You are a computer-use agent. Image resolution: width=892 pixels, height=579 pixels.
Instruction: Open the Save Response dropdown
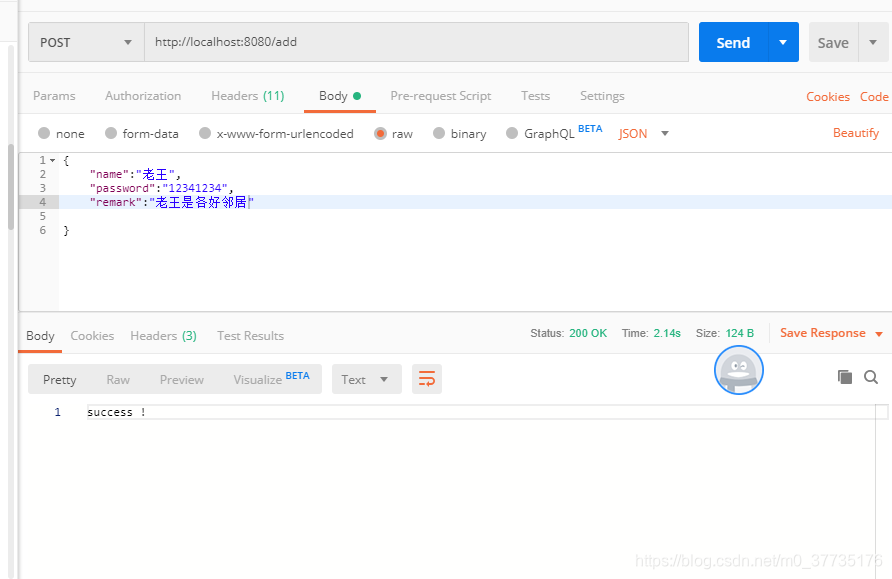(831, 333)
